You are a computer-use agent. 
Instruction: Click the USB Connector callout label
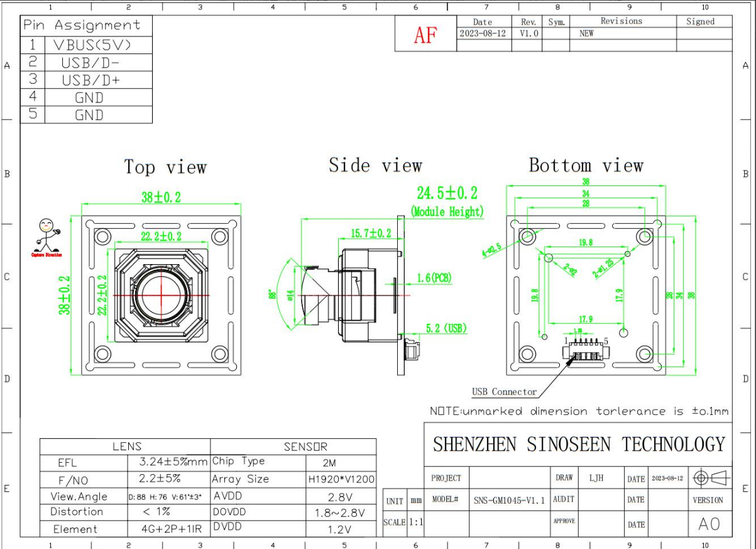505,392
